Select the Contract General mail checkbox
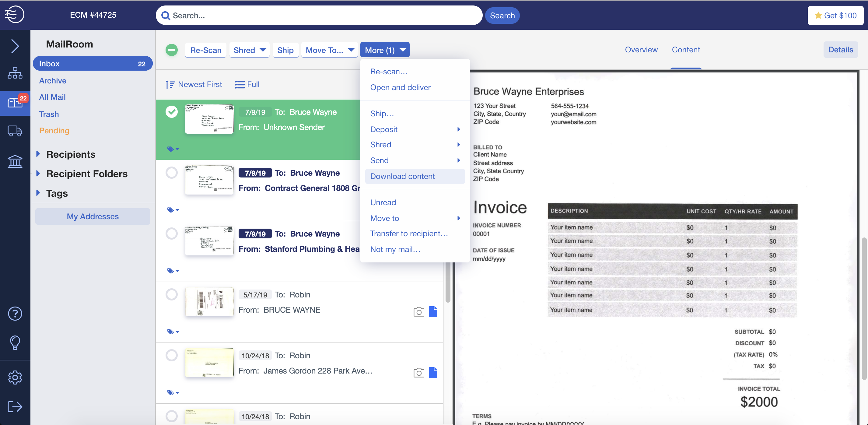Image resolution: width=868 pixels, height=425 pixels. point(172,173)
